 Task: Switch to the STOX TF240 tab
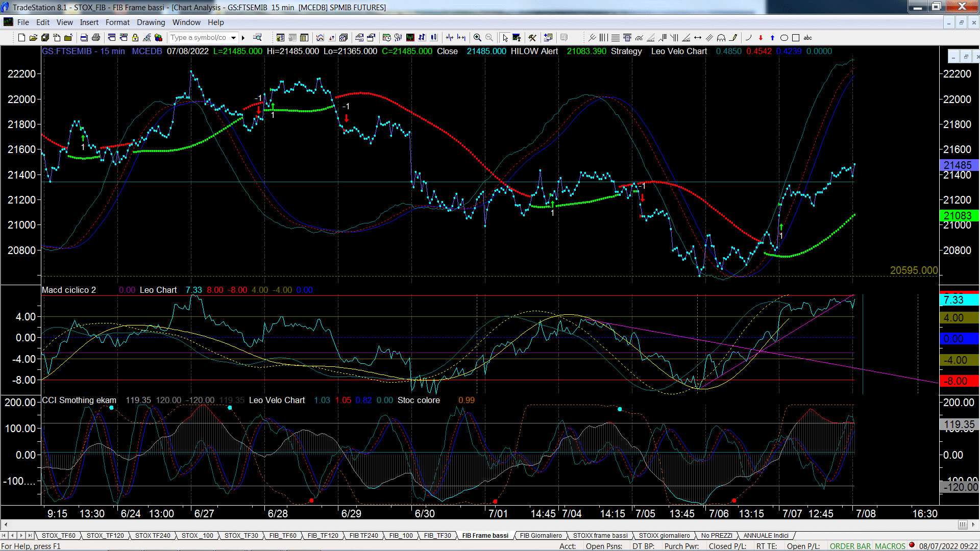(153, 535)
